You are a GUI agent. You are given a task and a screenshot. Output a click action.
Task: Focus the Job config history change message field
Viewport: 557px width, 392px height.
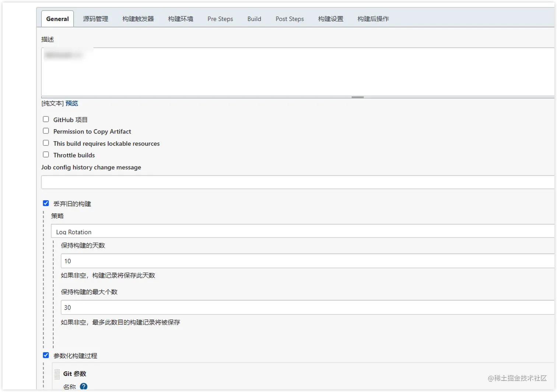[x=298, y=182]
